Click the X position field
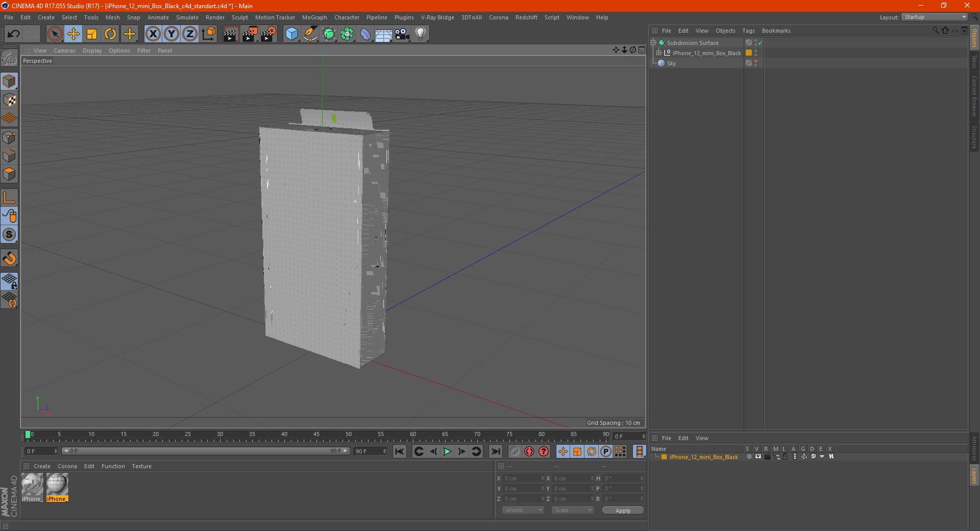 point(524,478)
